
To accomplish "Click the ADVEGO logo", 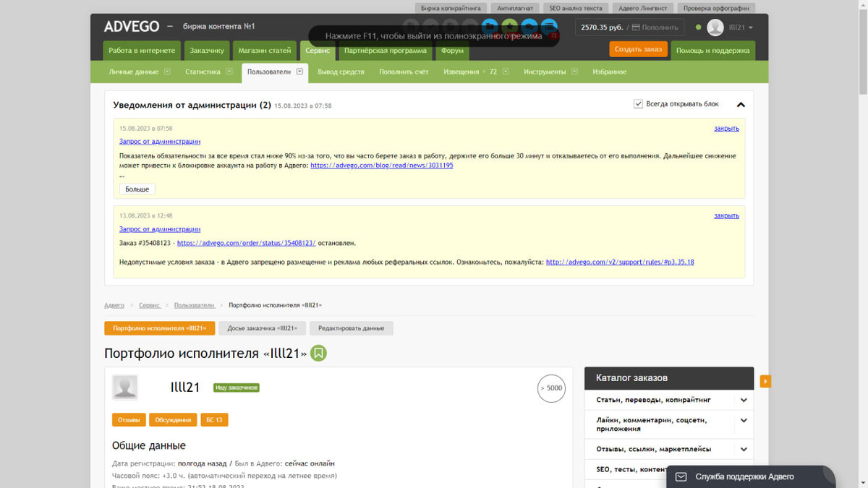I will click(132, 27).
